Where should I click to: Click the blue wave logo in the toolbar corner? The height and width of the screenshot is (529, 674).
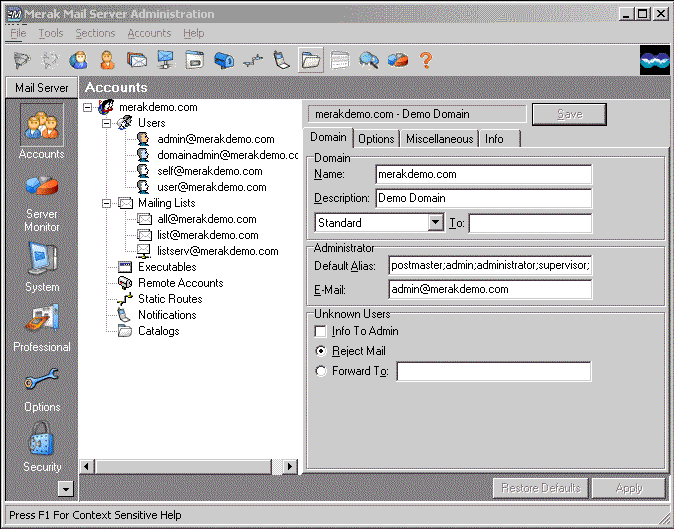(655, 60)
